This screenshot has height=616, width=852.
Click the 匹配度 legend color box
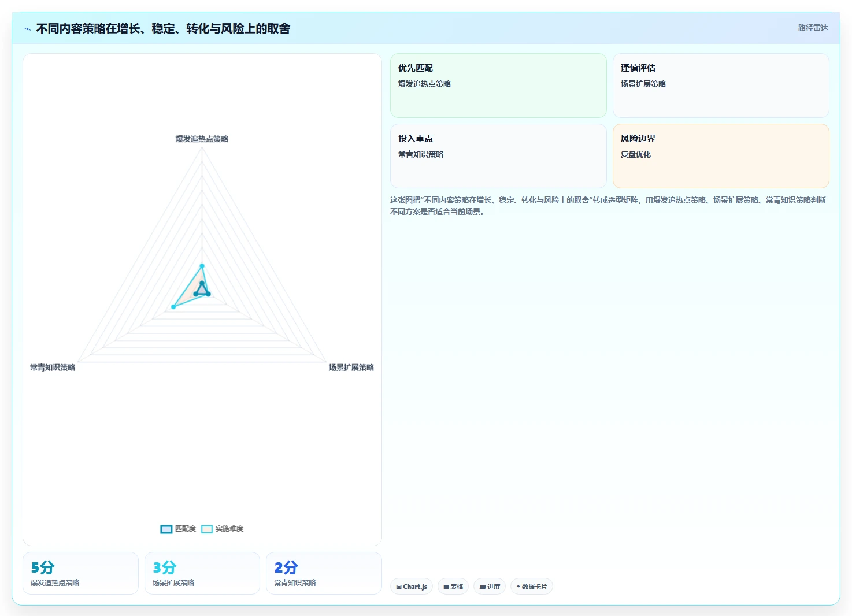[166, 529]
